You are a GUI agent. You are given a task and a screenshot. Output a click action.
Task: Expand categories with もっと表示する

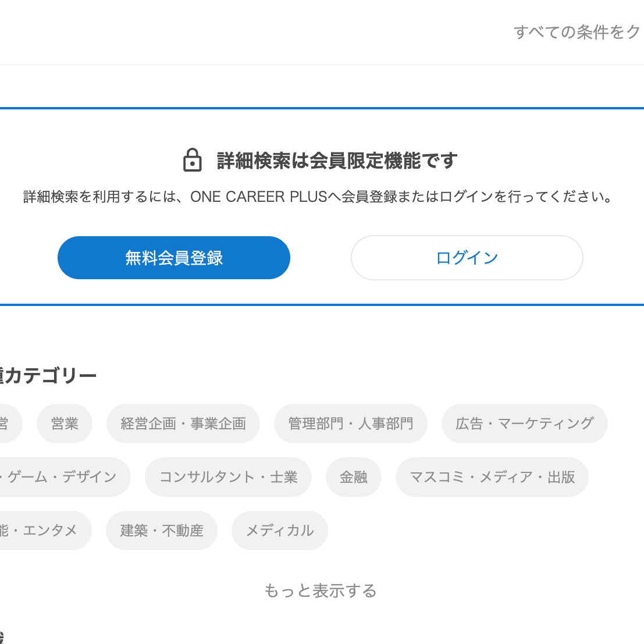[x=321, y=591]
